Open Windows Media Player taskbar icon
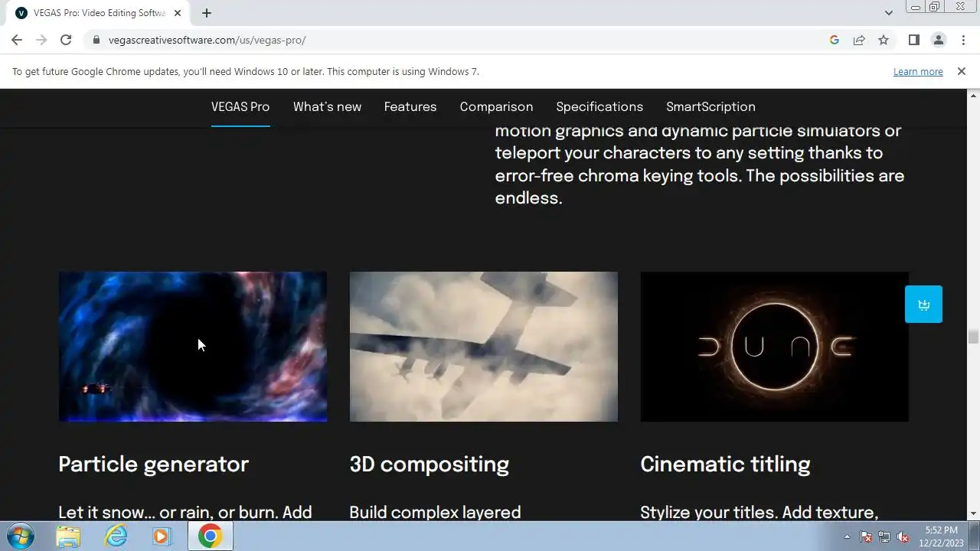 click(162, 536)
